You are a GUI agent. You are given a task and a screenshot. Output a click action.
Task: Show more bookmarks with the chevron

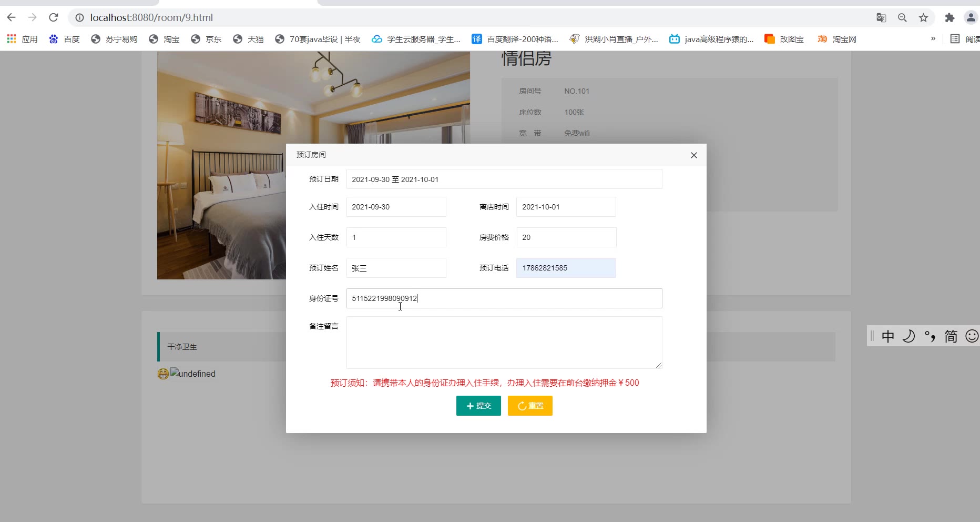point(933,38)
